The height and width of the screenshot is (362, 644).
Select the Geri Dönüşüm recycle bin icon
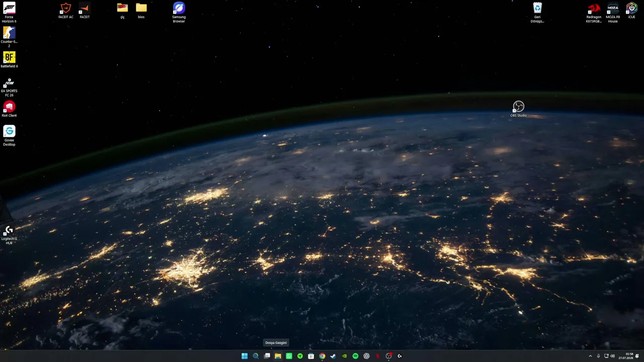tap(537, 13)
